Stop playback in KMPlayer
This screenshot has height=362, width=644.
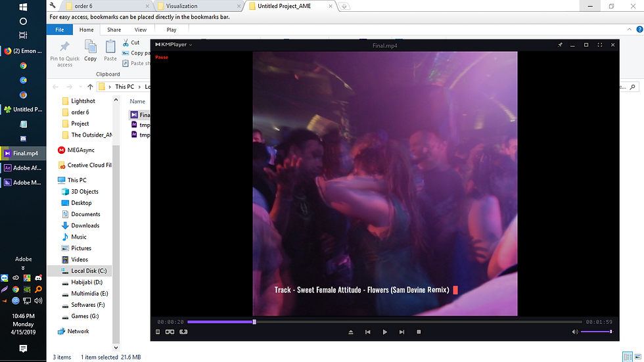click(x=419, y=332)
